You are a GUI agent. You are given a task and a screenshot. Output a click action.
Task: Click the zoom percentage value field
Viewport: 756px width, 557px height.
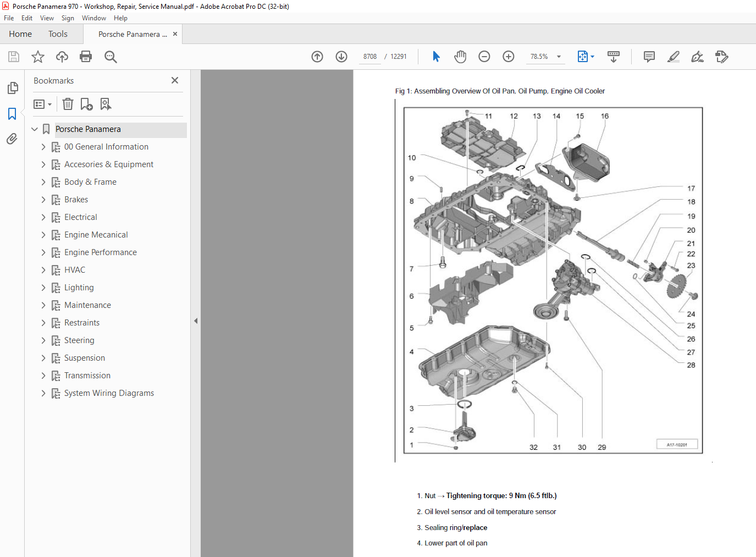point(539,57)
